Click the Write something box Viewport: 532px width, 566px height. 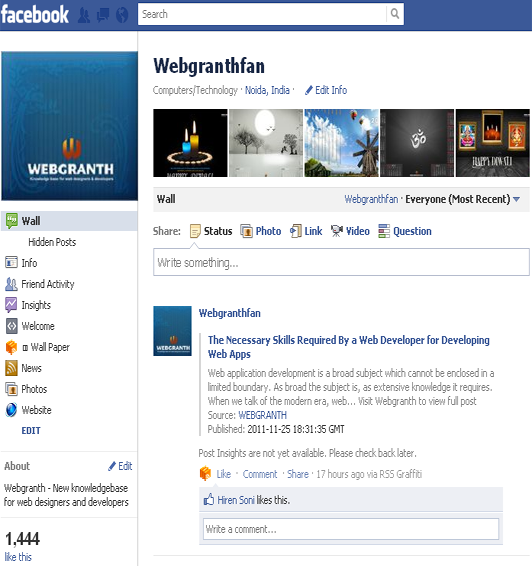[341, 262]
